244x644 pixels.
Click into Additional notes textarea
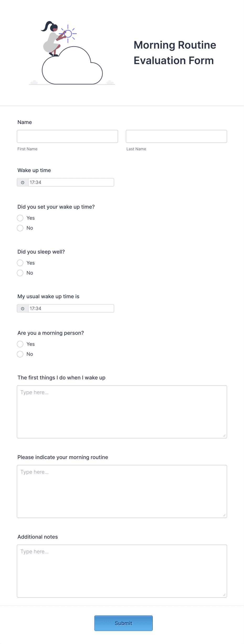[x=122, y=571]
